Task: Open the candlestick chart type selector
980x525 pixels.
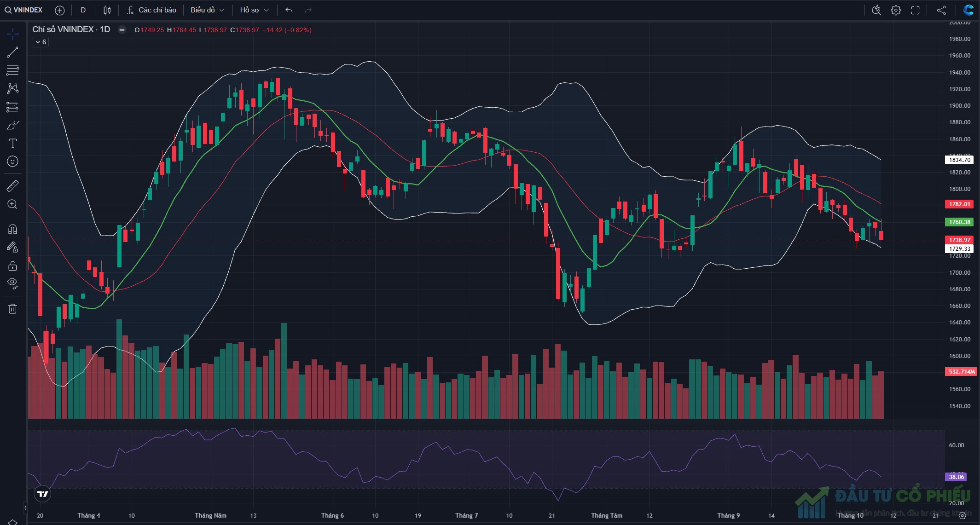Action: click(107, 10)
